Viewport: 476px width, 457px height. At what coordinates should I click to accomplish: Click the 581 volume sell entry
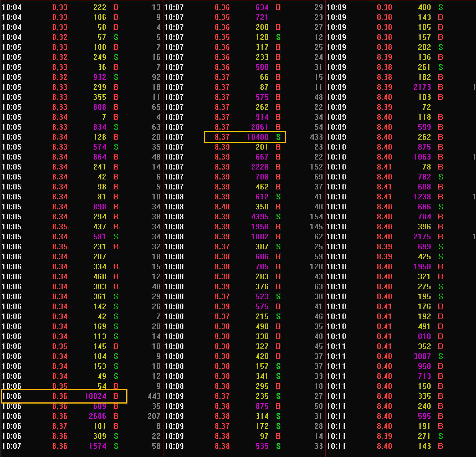coord(100,237)
